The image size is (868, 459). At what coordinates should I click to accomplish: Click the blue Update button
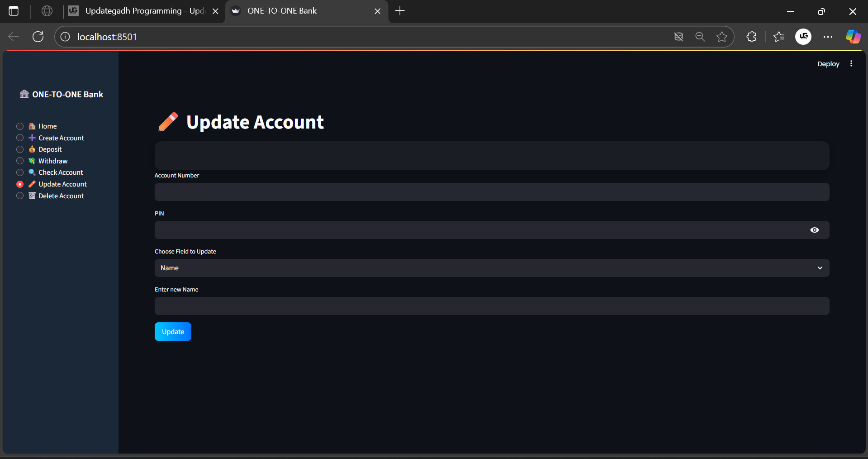pos(173,332)
